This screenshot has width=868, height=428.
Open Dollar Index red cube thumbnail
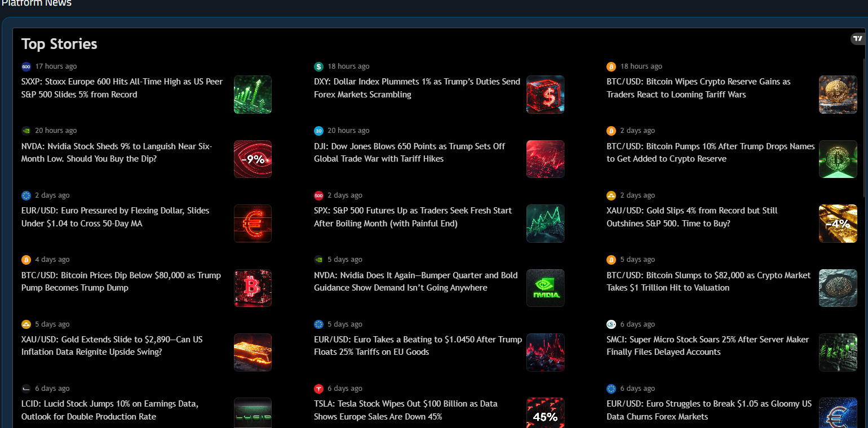545,95
